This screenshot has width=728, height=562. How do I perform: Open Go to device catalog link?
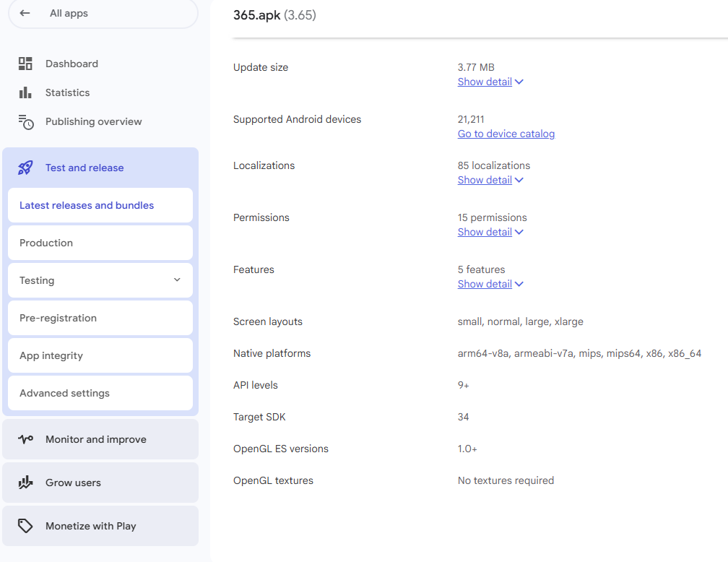pos(506,134)
